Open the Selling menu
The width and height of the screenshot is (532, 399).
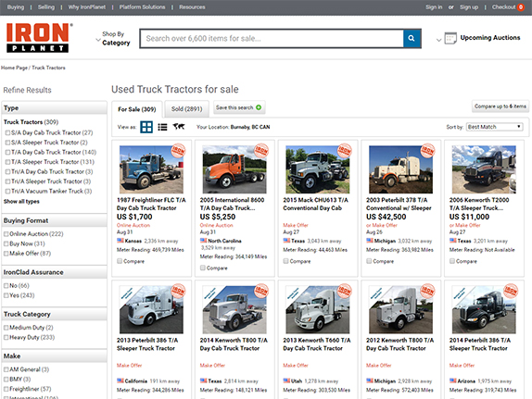point(46,7)
